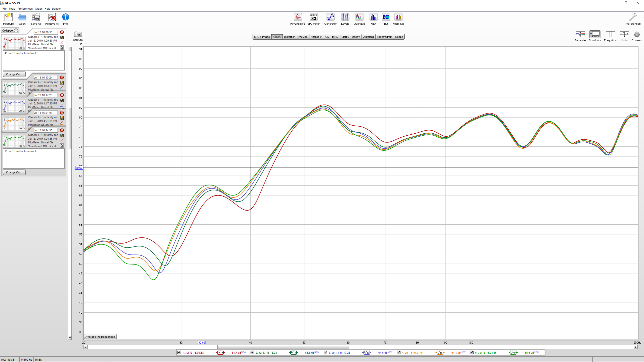Uncheck trace 4: Jul 13 16:21:01
Screen dimensions: 644x362
tap(399, 352)
